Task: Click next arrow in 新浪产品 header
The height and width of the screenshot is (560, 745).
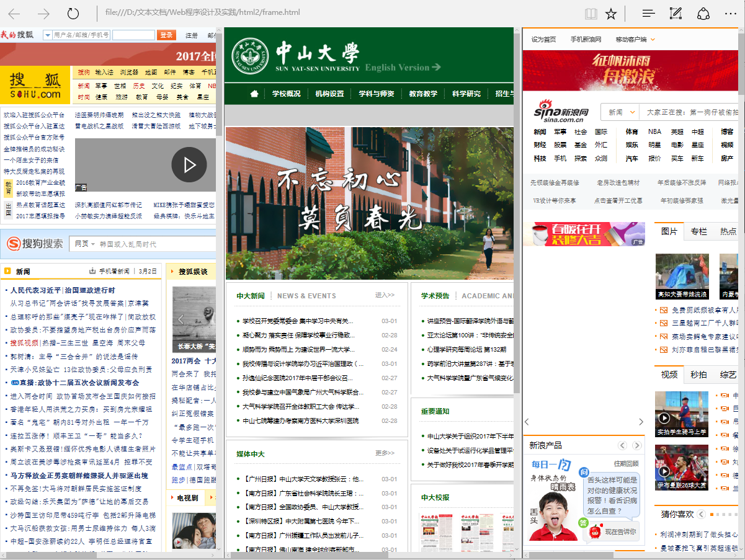Action: click(x=637, y=446)
